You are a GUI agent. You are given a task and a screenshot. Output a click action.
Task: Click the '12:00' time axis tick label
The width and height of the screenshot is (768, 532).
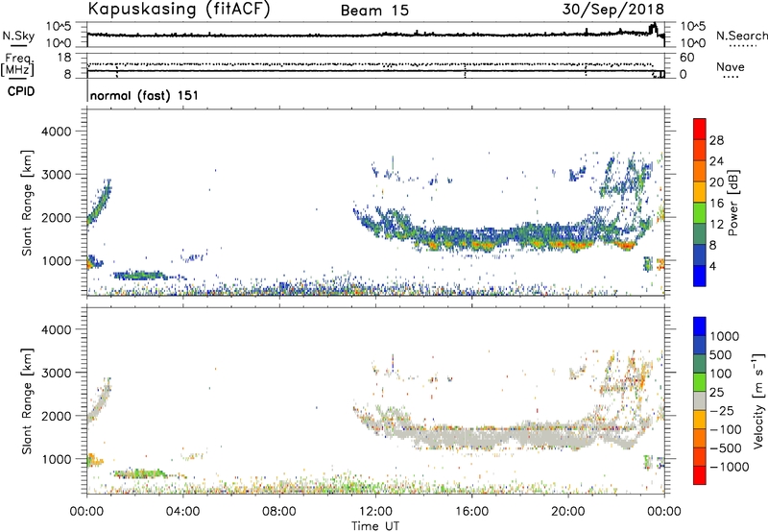[375, 512]
